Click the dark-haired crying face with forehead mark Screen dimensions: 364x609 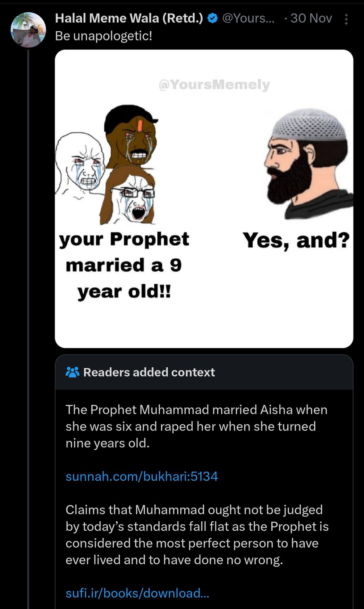pos(131,136)
